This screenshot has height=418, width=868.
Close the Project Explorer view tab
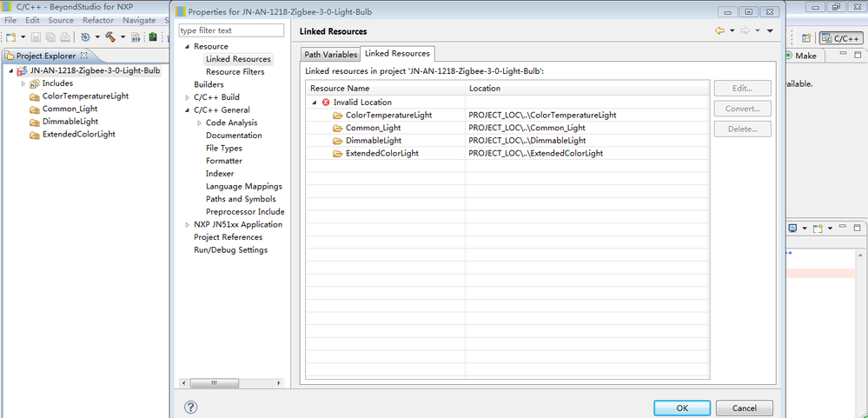[83, 56]
